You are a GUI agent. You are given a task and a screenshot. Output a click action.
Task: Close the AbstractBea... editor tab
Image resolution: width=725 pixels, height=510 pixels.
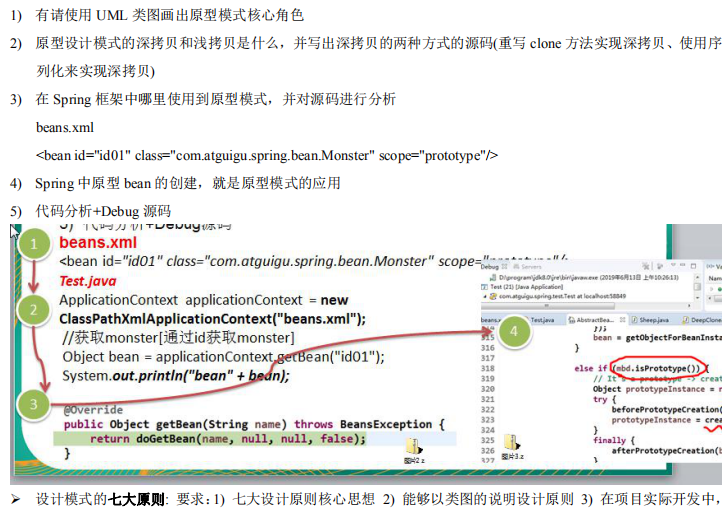tap(622, 320)
